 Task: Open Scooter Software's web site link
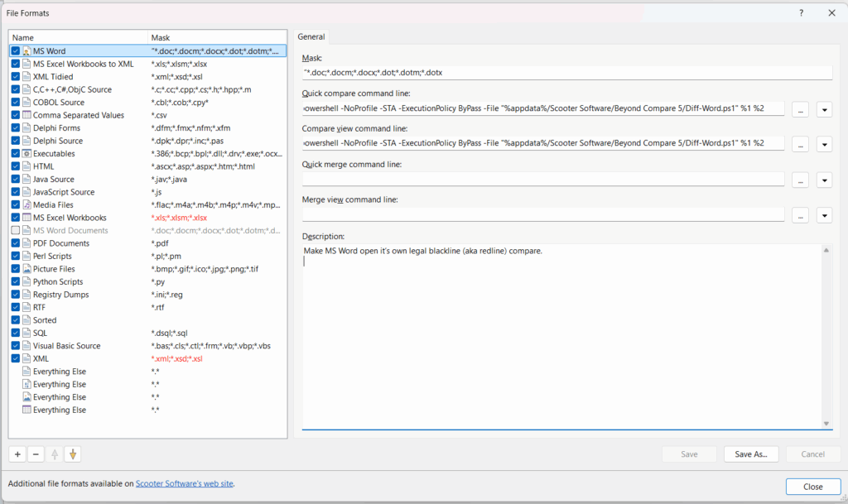(190, 484)
